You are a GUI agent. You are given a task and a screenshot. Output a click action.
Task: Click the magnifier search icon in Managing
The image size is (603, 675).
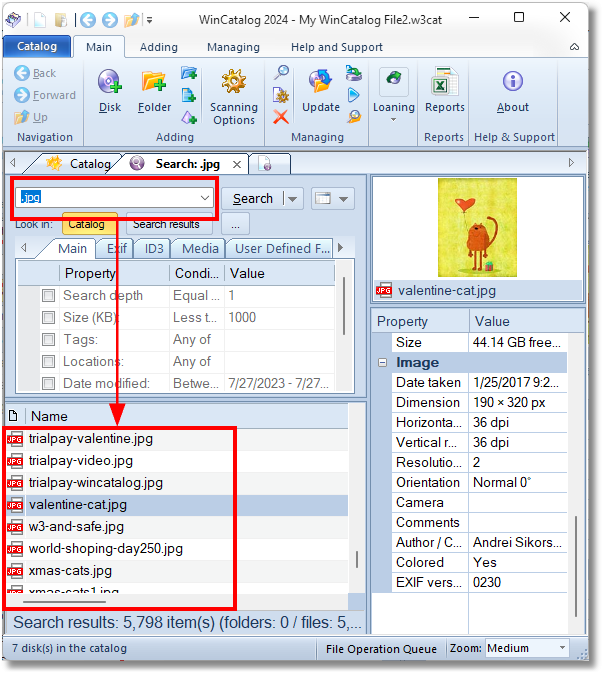(281, 72)
